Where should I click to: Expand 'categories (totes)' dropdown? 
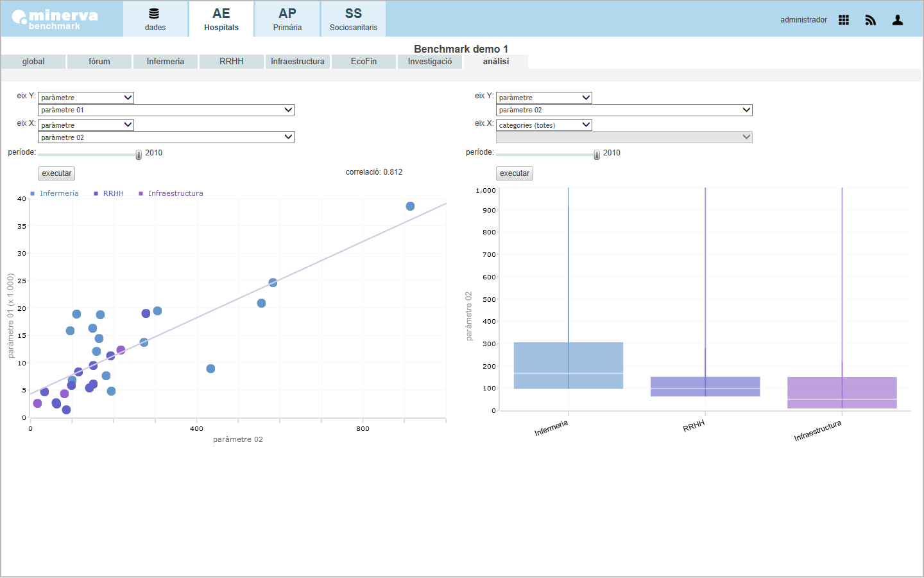click(x=544, y=125)
